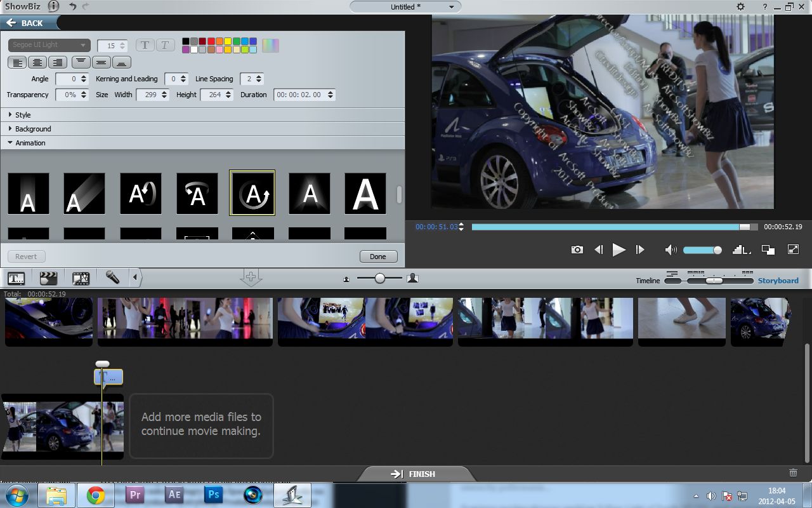This screenshot has height=508, width=812.
Task: Redo the last action
Action: click(x=86, y=6)
